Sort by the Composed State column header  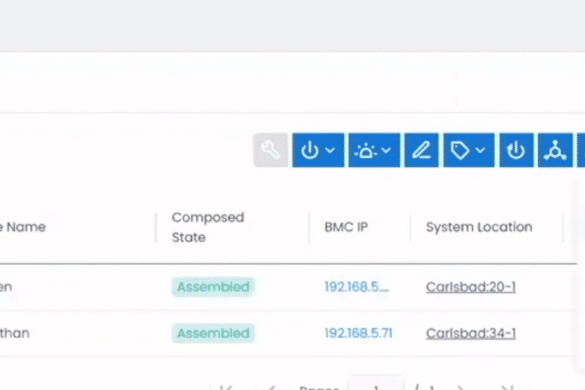click(208, 227)
